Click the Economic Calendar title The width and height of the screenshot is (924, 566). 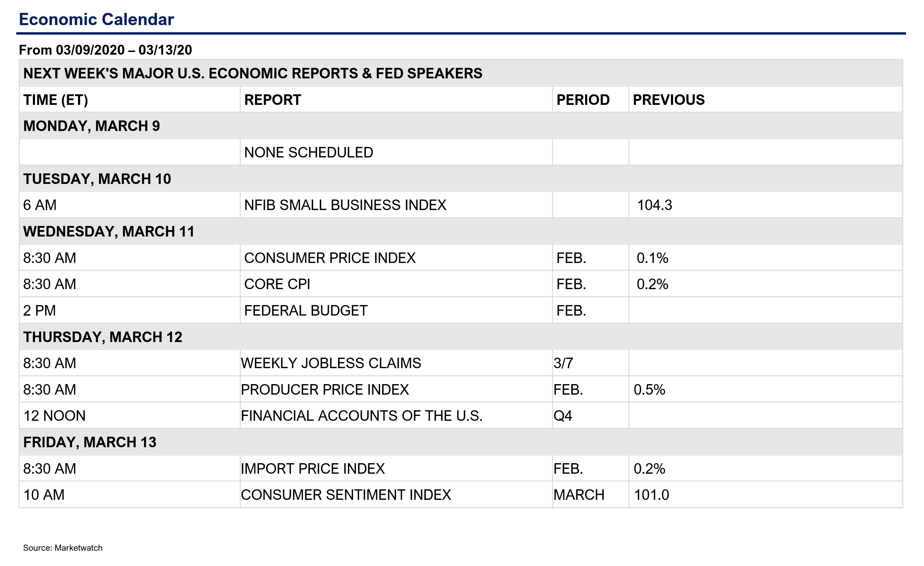pyautogui.click(x=96, y=20)
